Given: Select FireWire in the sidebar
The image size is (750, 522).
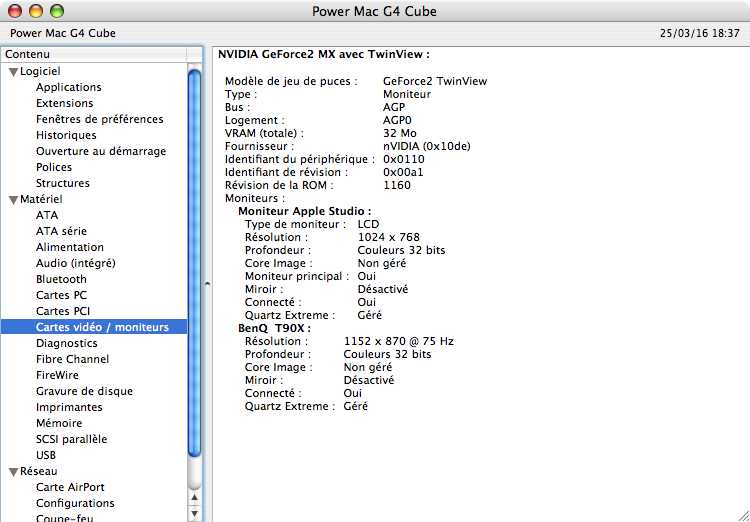Looking at the screenshot, I should click(57, 375).
